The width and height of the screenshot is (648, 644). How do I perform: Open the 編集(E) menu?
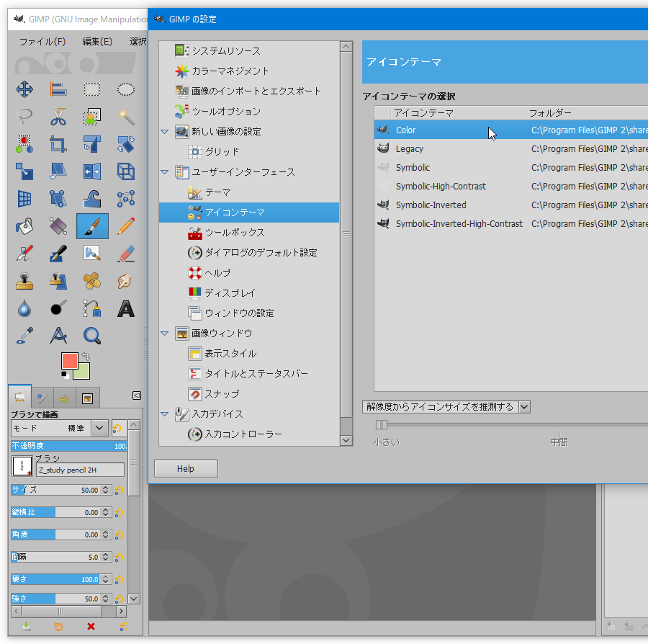coord(97,42)
